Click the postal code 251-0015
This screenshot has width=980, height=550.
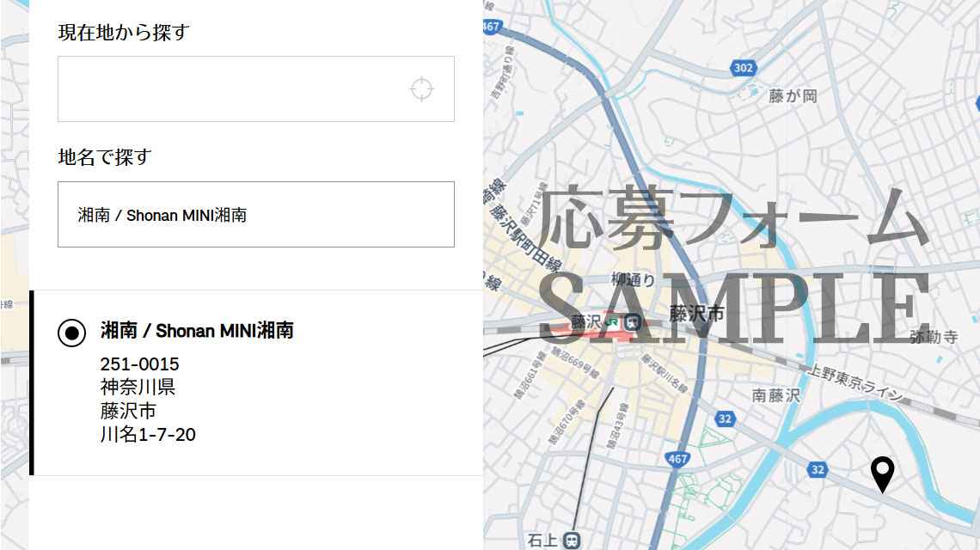(x=139, y=364)
